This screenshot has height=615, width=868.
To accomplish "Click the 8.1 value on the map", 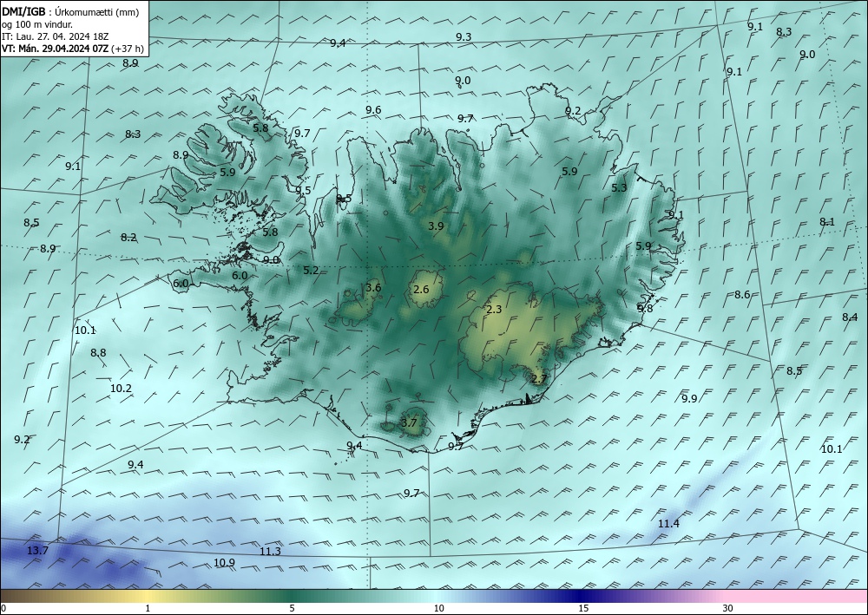I will tap(827, 222).
